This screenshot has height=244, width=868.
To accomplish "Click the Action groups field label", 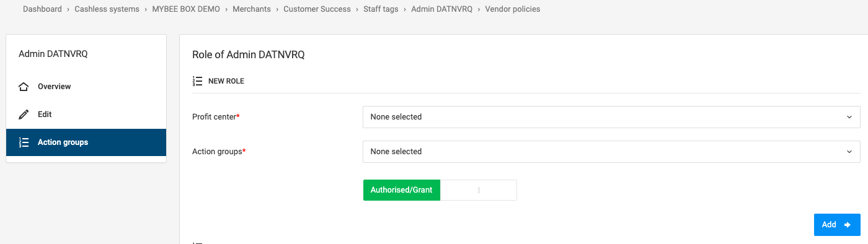I will click(x=219, y=151).
